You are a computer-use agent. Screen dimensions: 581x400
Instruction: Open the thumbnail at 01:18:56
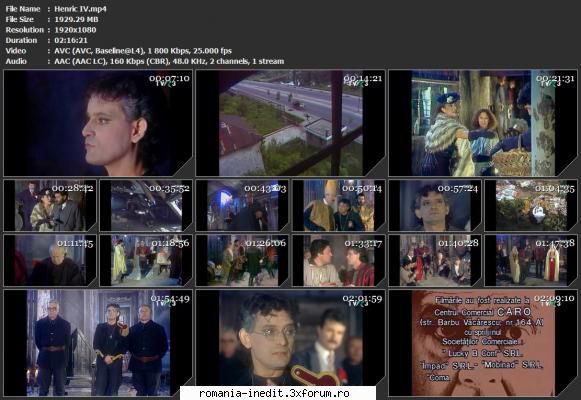tap(146, 260)
